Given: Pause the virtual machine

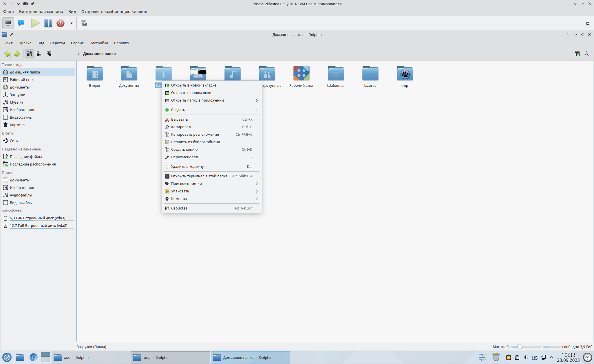Looking at the screenshot, I should click(x=48, y=23).
